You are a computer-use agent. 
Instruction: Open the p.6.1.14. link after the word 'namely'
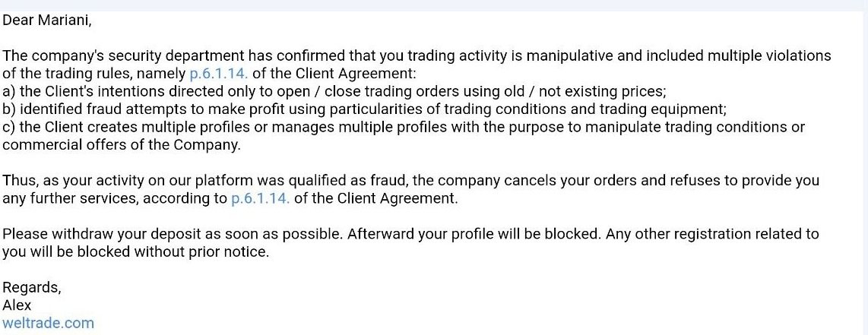[x=219, y=74]
